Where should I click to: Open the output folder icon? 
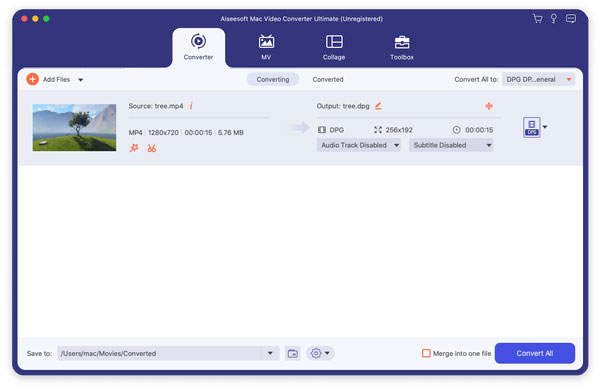(293, 353)
